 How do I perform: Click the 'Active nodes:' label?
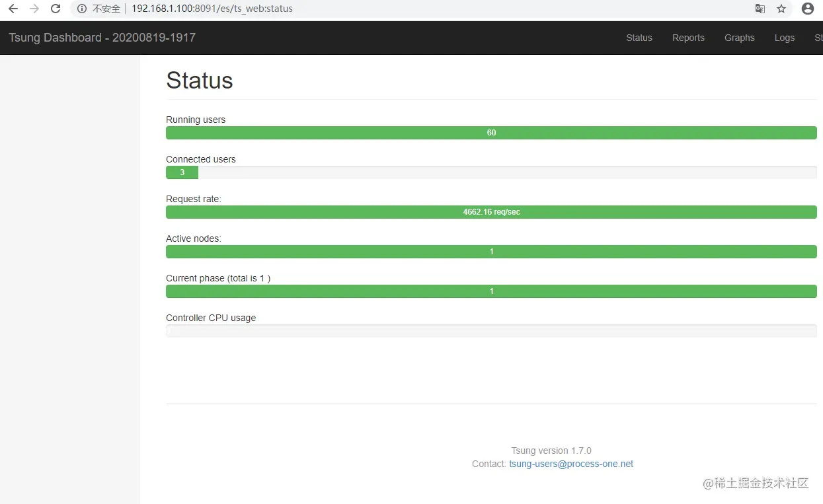194,238
